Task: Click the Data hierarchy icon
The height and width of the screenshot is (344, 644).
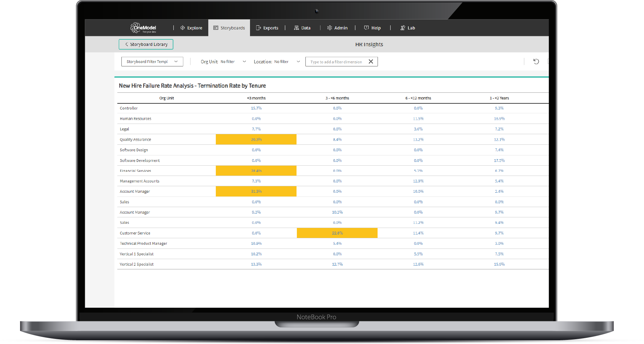Action: point(297,28)
